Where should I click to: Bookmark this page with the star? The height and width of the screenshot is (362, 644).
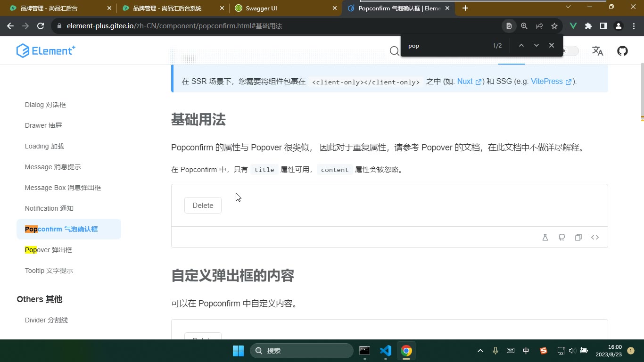pyautogui.click(x=554, y=26)
